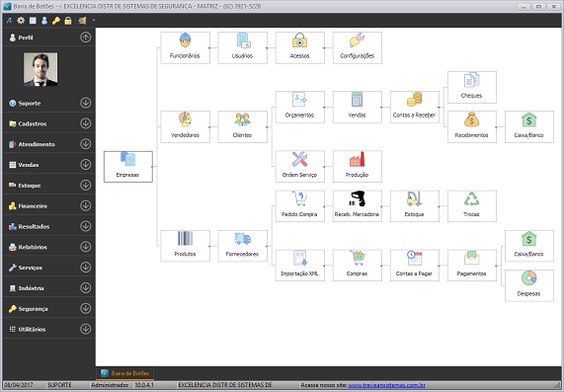
Task: Collapse the Perfil section arrow
Action: coord(86,38)
